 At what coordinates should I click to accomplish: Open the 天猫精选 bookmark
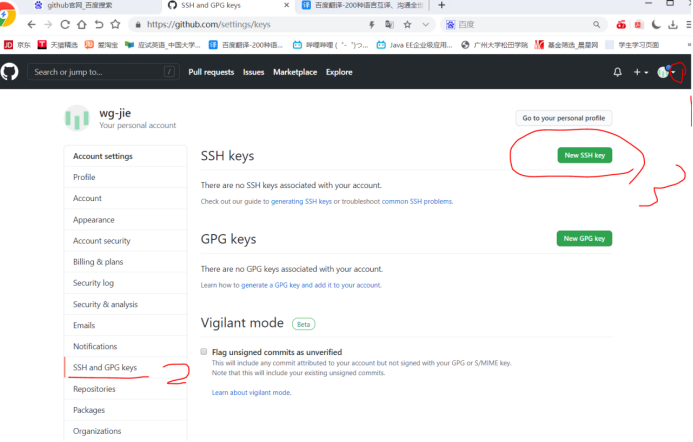57,45
